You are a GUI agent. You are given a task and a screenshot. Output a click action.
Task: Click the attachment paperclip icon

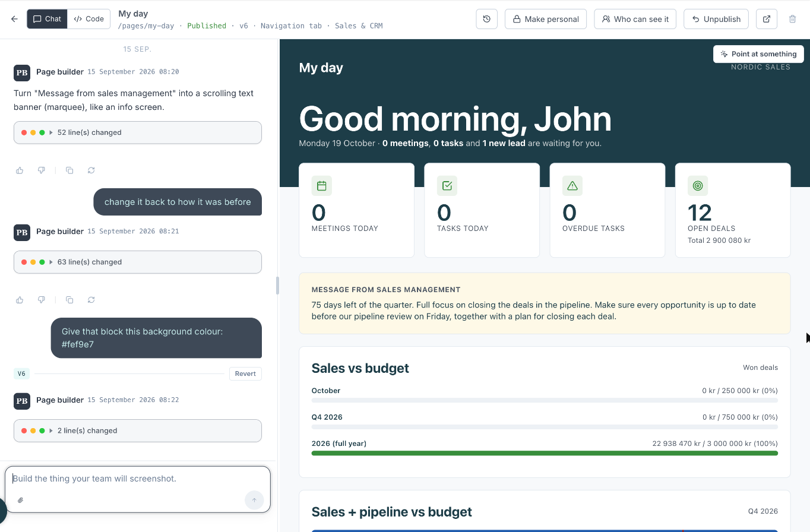coord(20,500)
